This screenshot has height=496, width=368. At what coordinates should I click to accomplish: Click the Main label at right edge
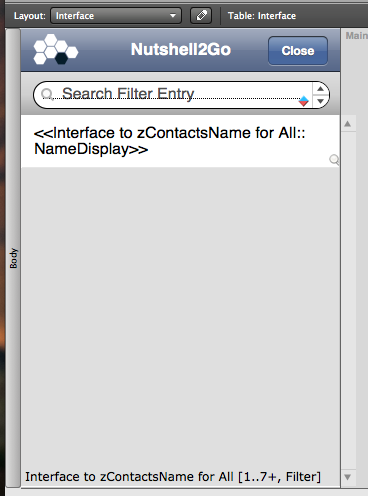click(x=356, y=36)
